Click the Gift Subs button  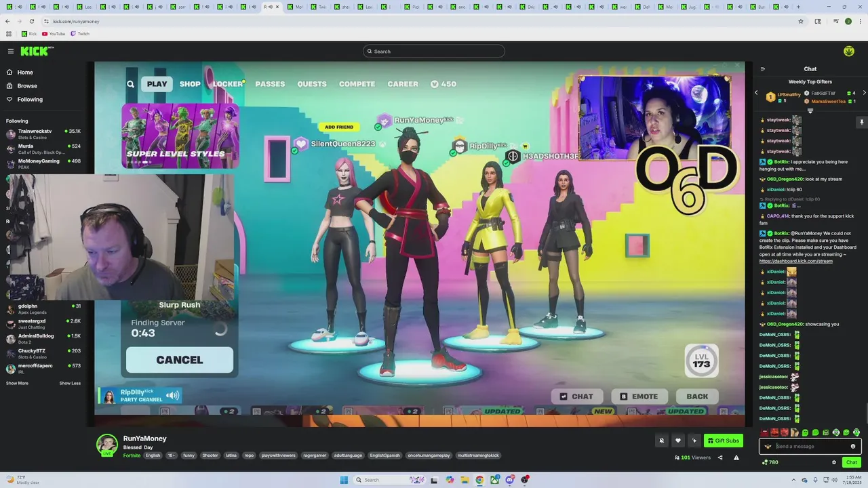click(724, 441)
